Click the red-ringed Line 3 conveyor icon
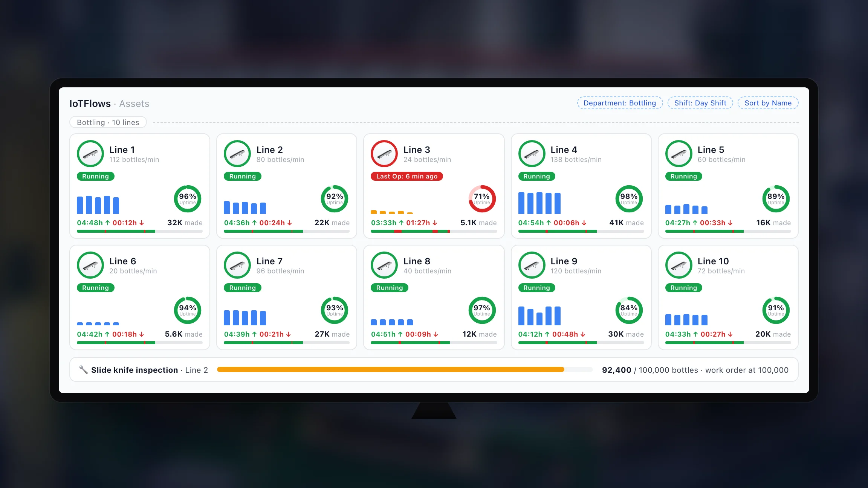Viewport: 868px width, 488px height. coord(384,154)
